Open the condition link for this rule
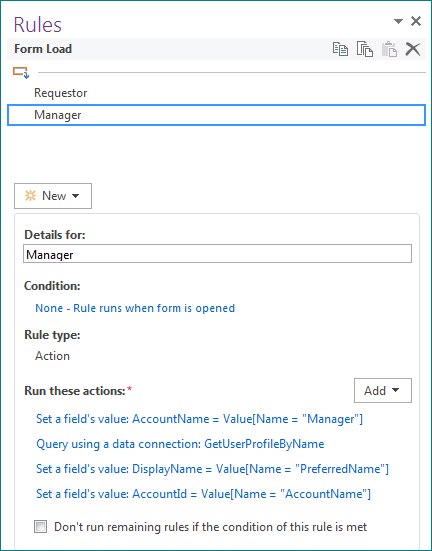Viewport: 432px width, 551px height. point(135,308)
